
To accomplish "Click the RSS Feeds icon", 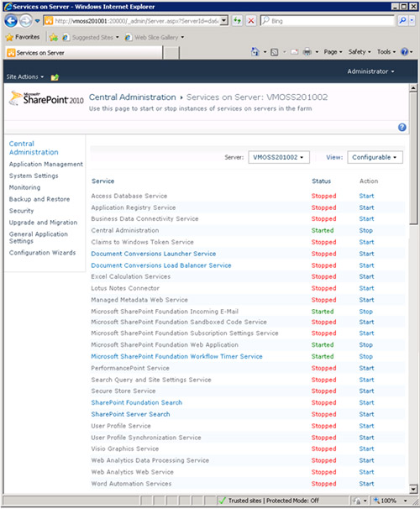I will click(x=275, y=52).
